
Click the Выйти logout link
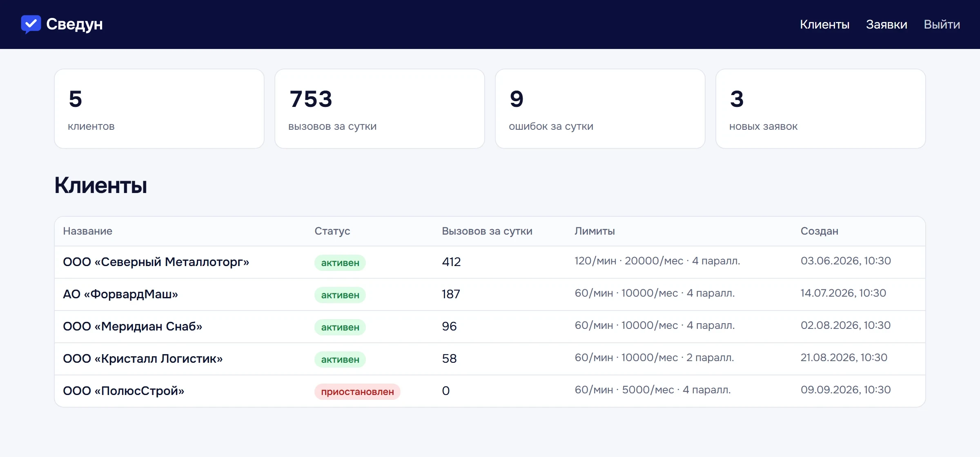coord(942,24)
